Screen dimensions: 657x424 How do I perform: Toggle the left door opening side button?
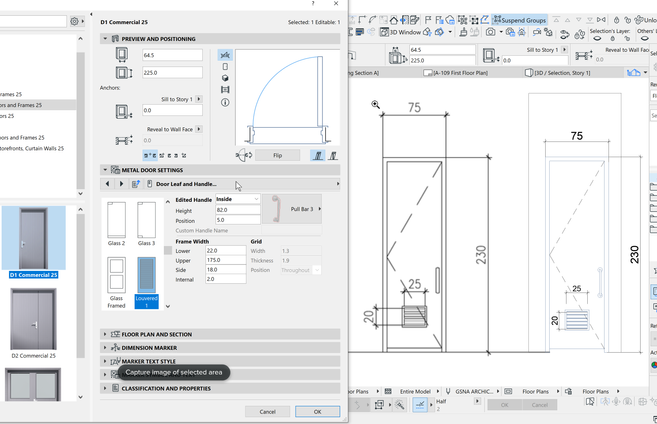(317, 156)
